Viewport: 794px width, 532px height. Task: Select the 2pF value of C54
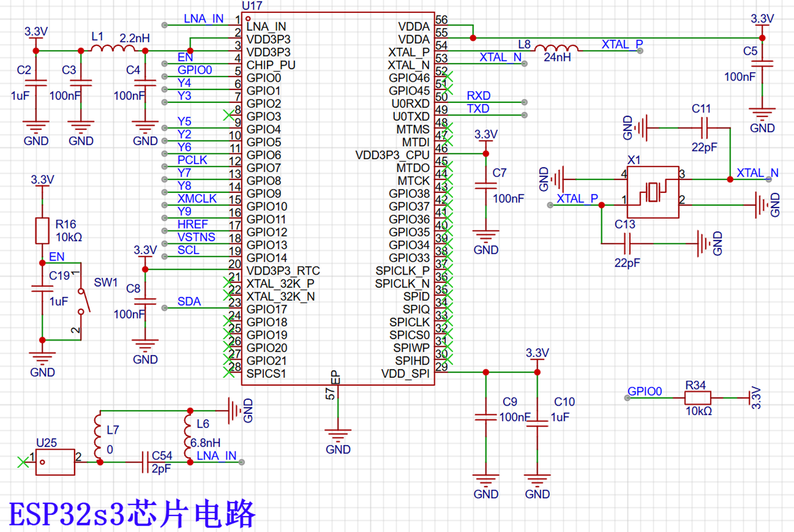click(161, 469)
